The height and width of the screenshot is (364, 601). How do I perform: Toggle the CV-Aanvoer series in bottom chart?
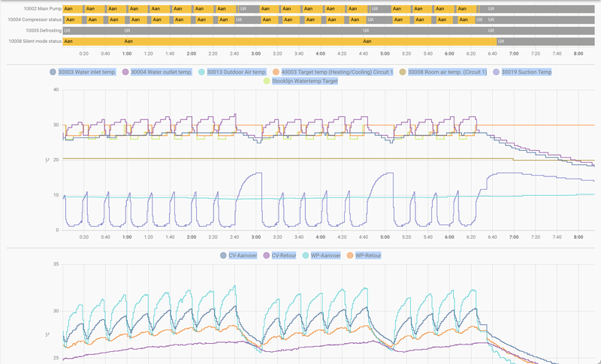[x=238, y=255]
